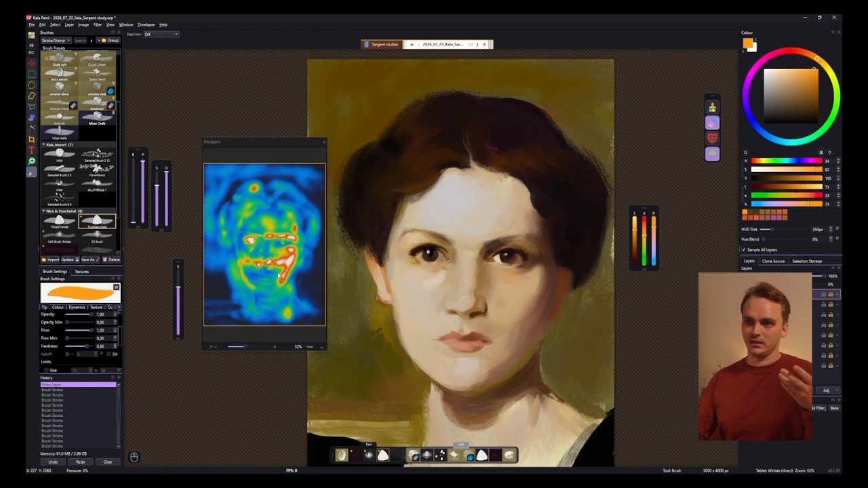868x488 pixels.
Task: Click the mouse icon near the canvas corner
Action: [134, 457]
